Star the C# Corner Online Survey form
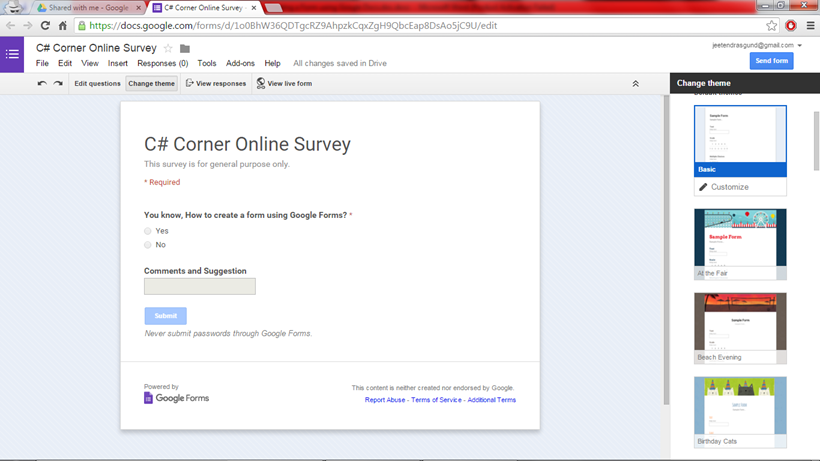Viewport: 820px width, 461px height. pos(168,48)
